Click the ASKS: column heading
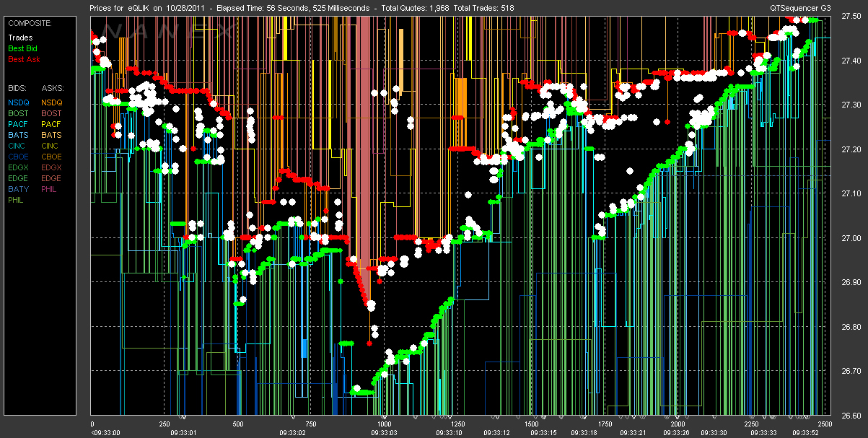The width and height of the screenshot is (868, 438). click(52, 87)
